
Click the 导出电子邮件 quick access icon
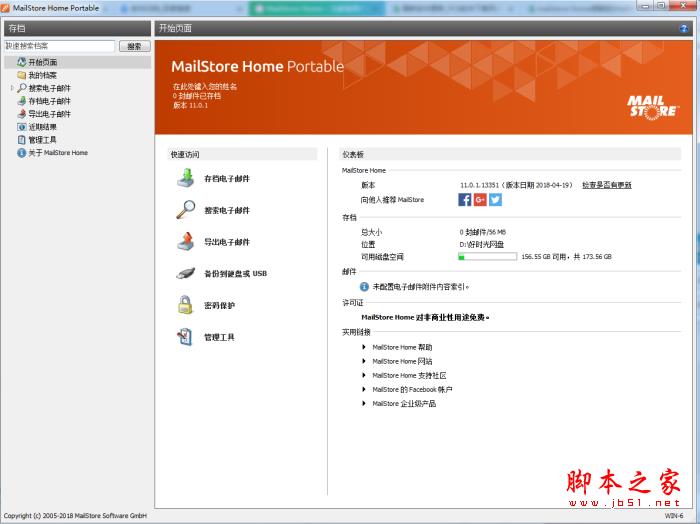click(x=186, y=242)
